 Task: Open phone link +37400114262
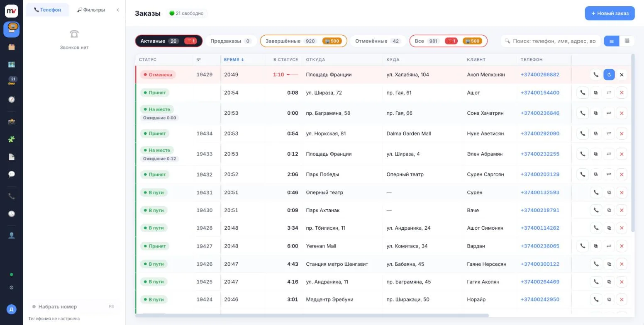(x=540, y=228)
